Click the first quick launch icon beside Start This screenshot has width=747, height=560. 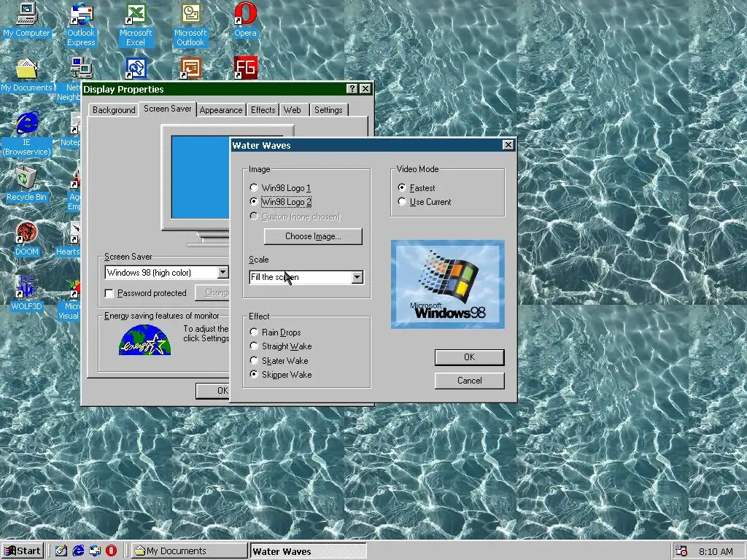(61, 551)
